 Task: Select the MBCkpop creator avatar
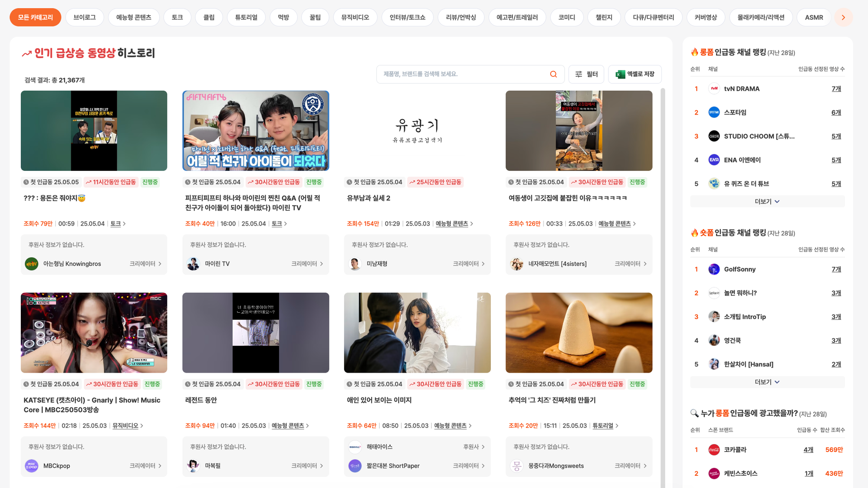(31, 465)
